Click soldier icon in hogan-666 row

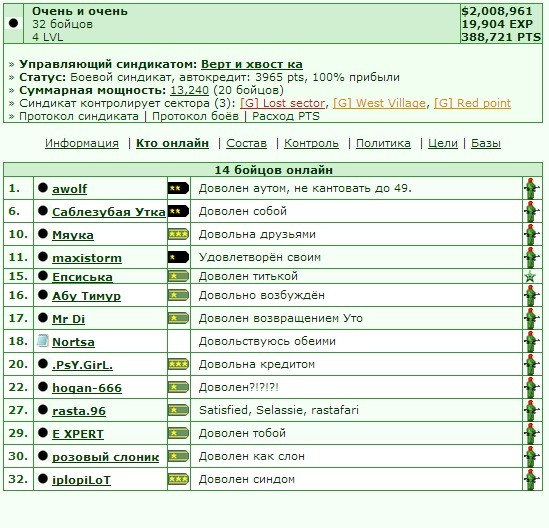[x=532, y=388]
